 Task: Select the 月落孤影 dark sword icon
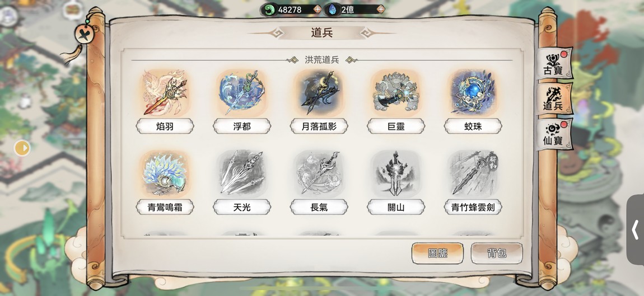click(319, 93)
